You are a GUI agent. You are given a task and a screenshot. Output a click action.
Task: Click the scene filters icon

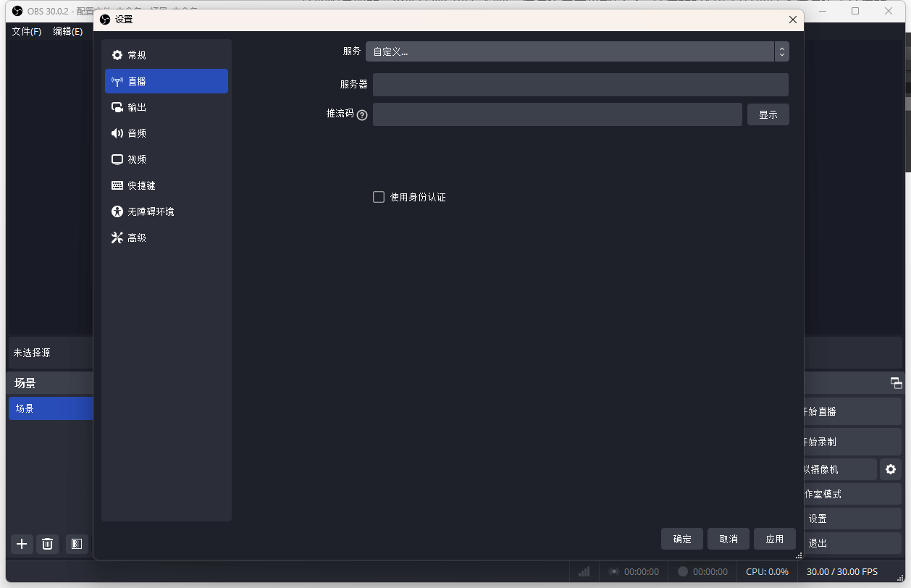(77, 544)
